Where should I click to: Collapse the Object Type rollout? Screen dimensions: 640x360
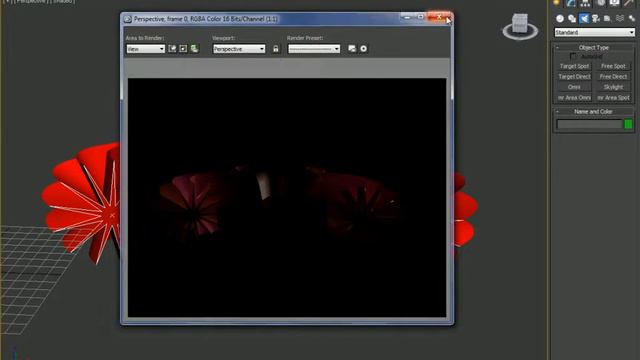pos(593,47)
